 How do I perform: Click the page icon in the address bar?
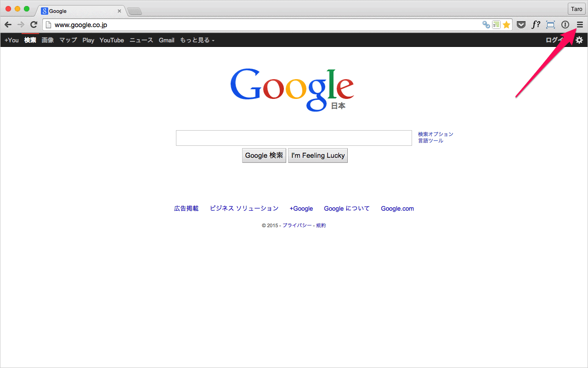point(48,24)
